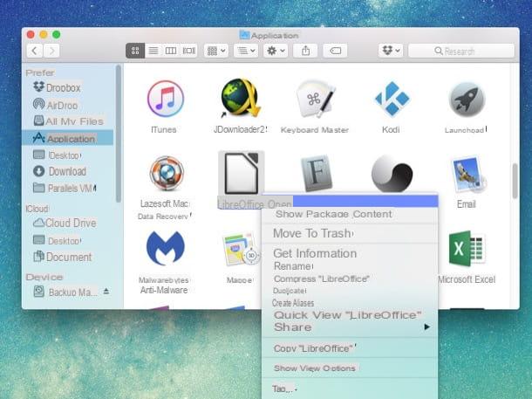The height and width of the screenshot is (399, 532).
Task: Open Desktop under iCloud in sidebar
Action: pos(68,240)
